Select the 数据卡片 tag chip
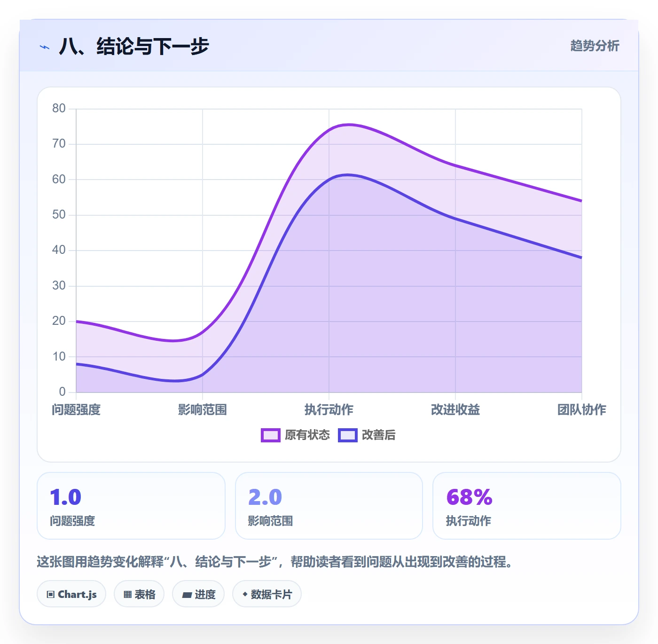This screenshot has width=658, height=644. [267, 594]
